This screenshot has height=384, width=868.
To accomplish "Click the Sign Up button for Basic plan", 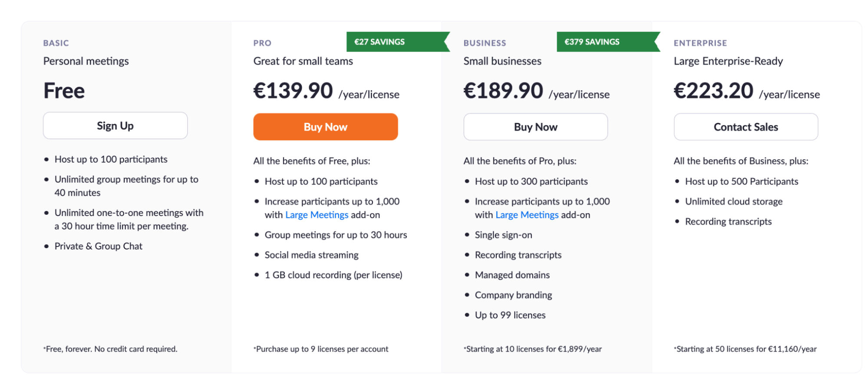I will click(x=115, y=126).
